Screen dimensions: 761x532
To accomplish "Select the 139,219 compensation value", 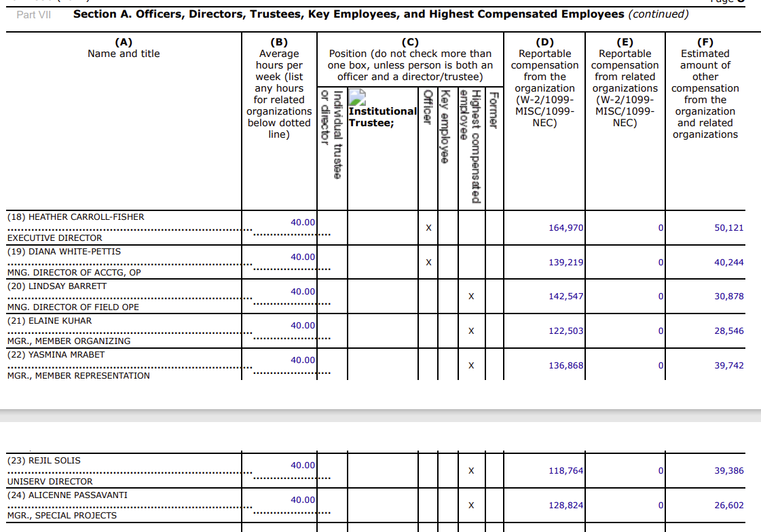I will 565,263.
